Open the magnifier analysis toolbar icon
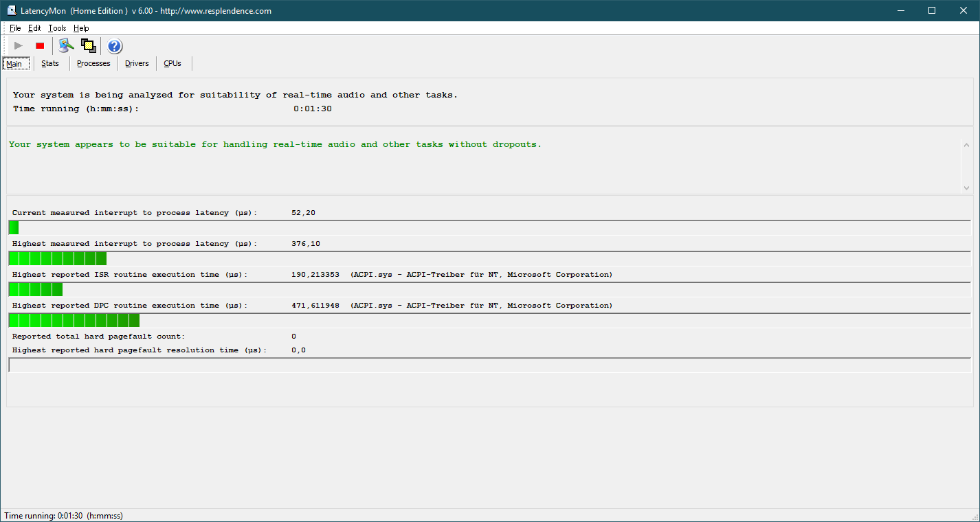Image resolution: width=980 pixels, height=522 pixels. (x=66, y=46)
